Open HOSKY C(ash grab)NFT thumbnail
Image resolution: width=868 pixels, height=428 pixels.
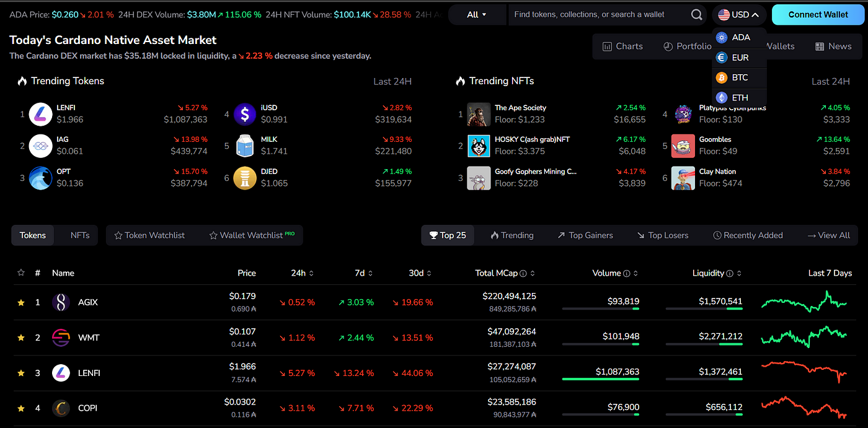(x=479, y=146)
